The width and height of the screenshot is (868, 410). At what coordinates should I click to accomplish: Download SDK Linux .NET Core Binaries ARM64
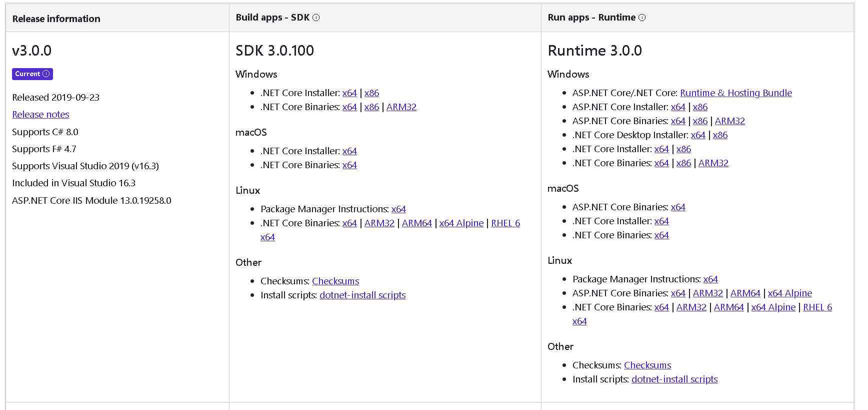tap(417, 223)
